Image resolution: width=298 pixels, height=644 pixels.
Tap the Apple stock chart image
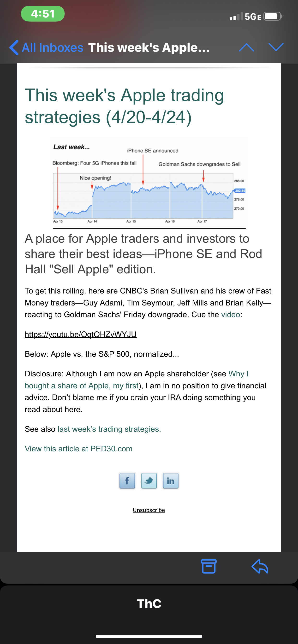pos(149,183)
